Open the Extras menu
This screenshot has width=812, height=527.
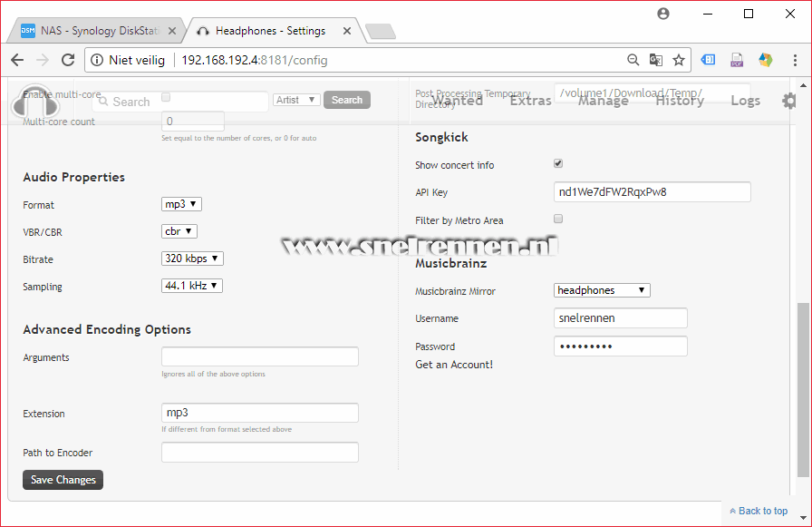(x=531, y=101)
